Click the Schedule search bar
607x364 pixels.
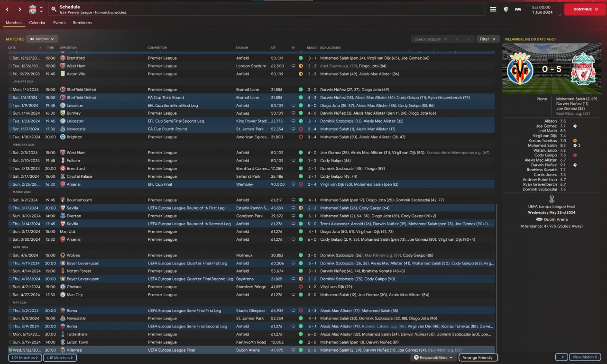point(266,9)
